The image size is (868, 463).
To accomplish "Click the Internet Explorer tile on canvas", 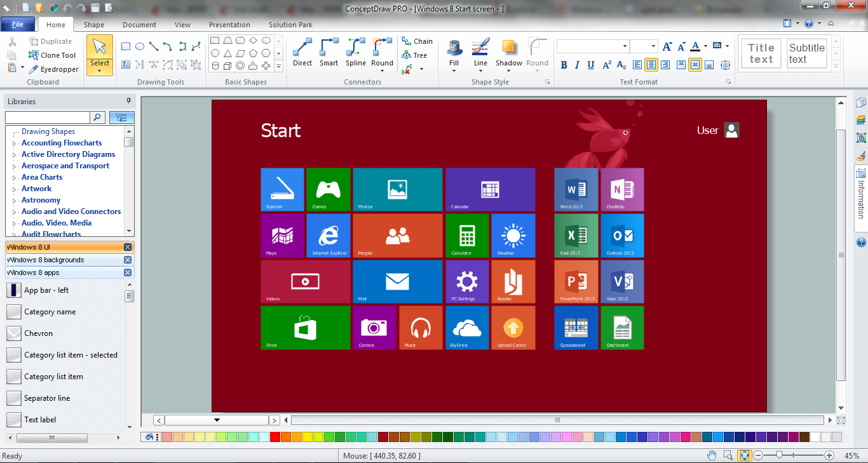I will (x=329, y=235).
